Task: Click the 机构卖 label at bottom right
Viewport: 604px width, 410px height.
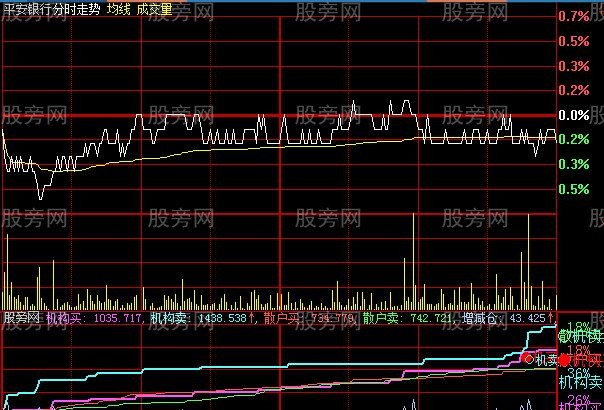Action: (x=578, y=379)
